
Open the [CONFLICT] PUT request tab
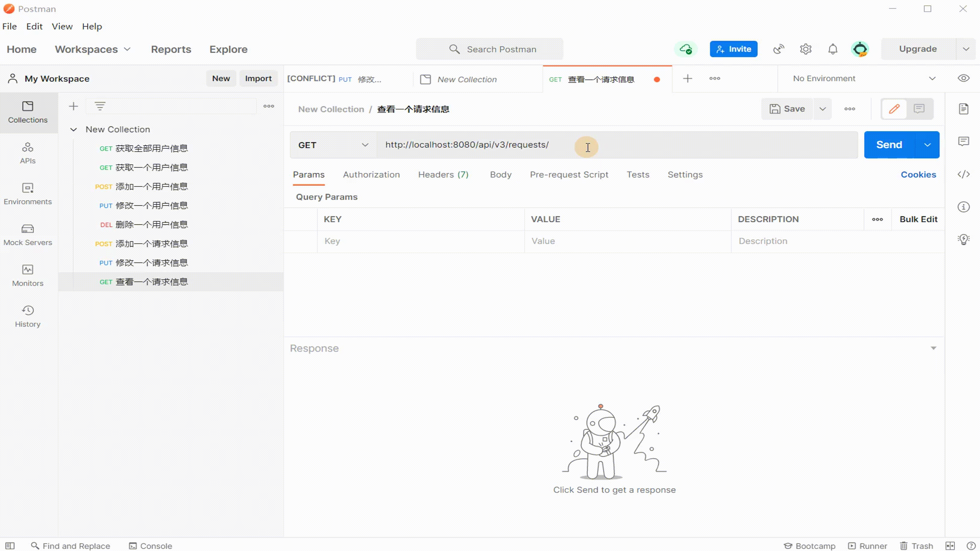coord(348,79)
